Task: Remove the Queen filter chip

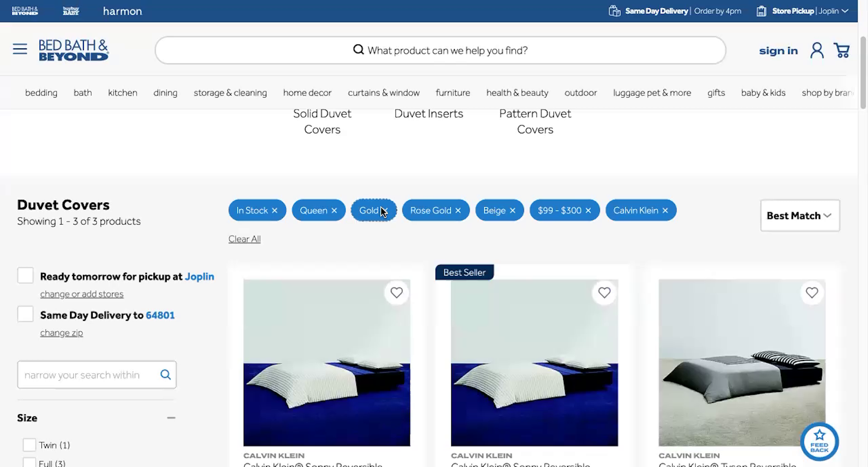Action: [x=334, y=210]
